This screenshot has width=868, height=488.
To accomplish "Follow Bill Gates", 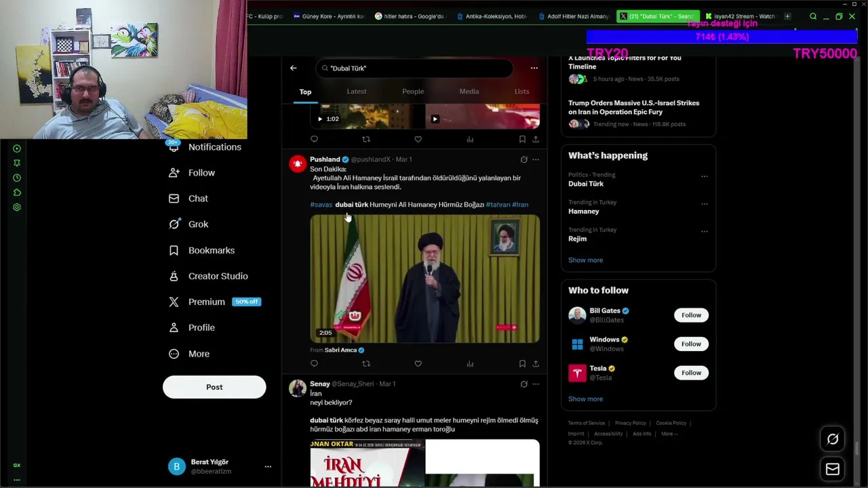I will [691, 315].
